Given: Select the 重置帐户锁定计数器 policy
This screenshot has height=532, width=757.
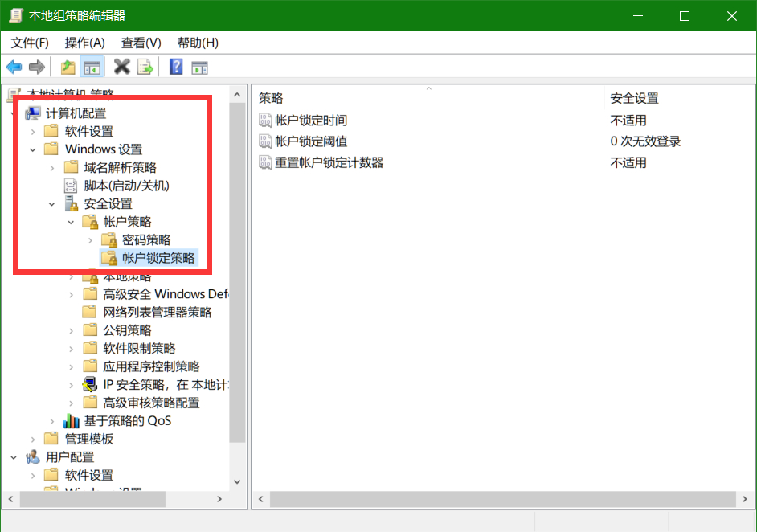Looking at the screenshot, I should pyautogui.click(x=326, y=162).
